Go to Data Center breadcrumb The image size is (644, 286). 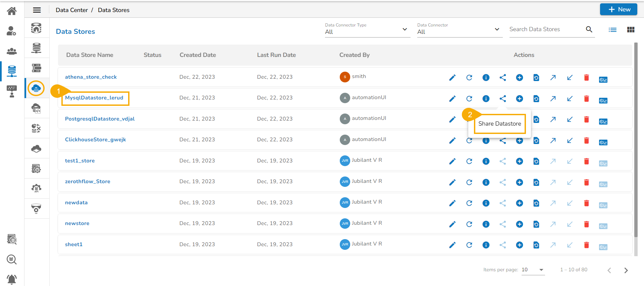tap(71, 10)
